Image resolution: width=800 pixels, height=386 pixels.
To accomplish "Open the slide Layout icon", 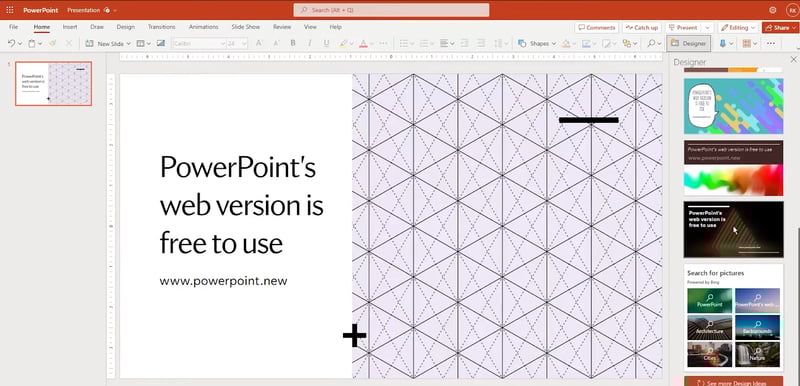I will click(141, 44).
